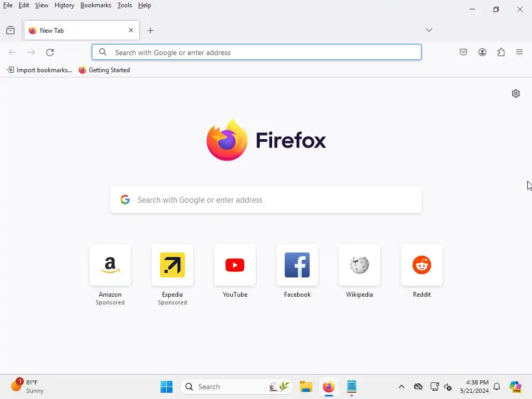Screen dimensions: 532x399
Task: Focus the address bar search field
Action: 257,52
